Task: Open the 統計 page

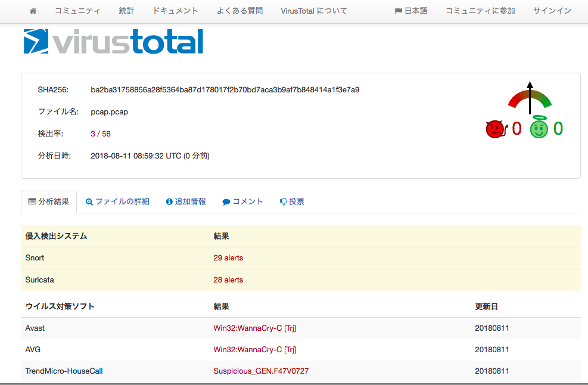Action: 126,11
